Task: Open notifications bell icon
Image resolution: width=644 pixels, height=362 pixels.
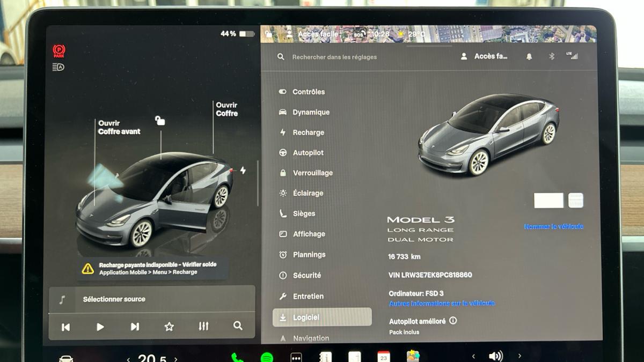Action: 529,56
